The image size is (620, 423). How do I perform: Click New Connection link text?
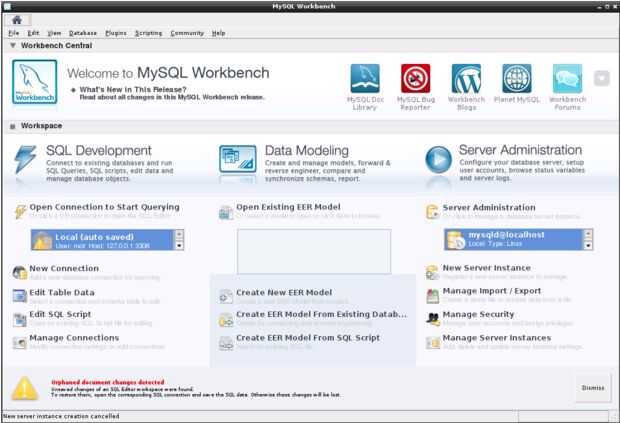(64, 268)
